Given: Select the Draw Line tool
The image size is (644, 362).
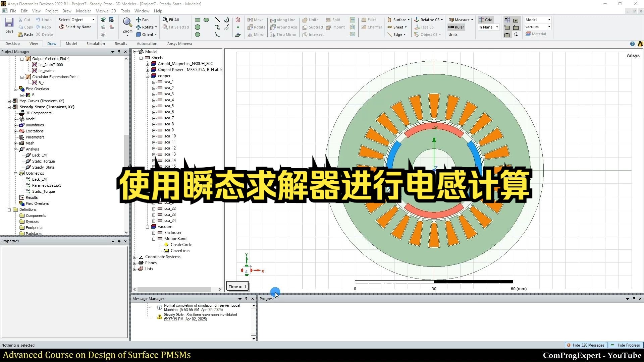Looking at the screenshot, I should click(217, 20).
